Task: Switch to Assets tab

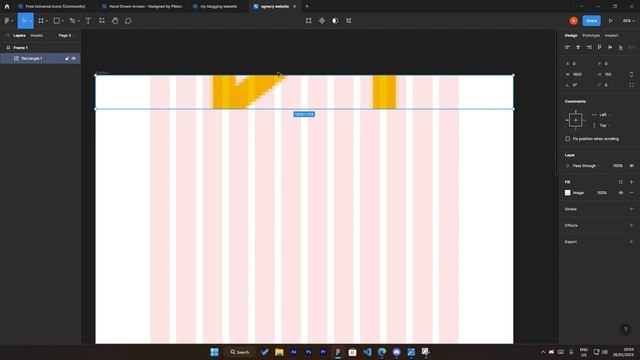Action: point(36,36)
